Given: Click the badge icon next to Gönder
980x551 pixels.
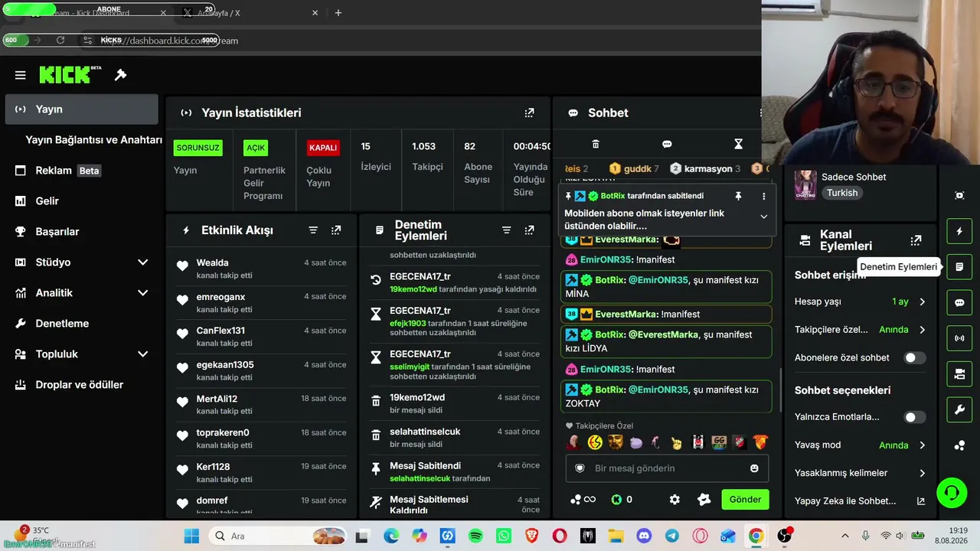Looking at the screenshot, I should [704, 500].
